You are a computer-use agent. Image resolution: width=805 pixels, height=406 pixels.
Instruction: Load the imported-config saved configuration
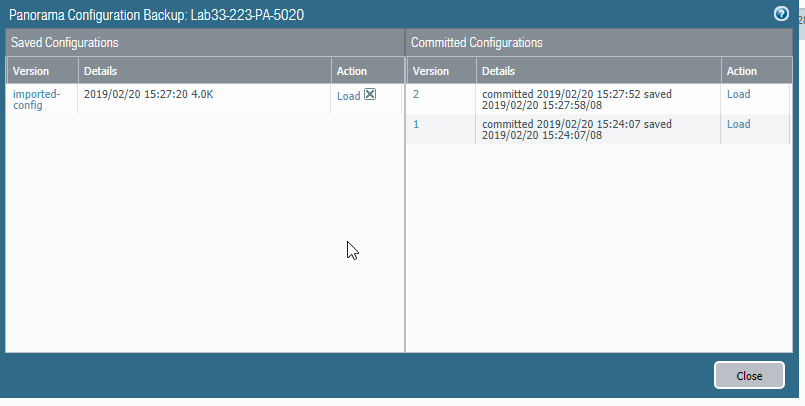point(349,96)
